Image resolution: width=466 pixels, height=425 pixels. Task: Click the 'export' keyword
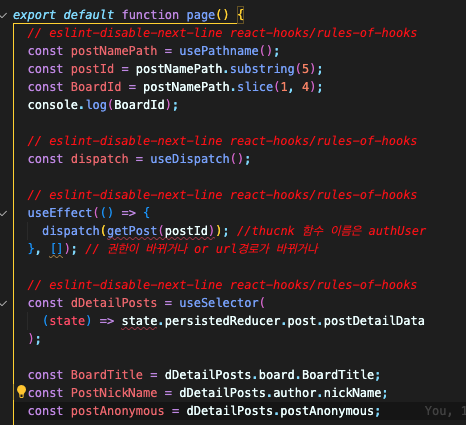34,15
